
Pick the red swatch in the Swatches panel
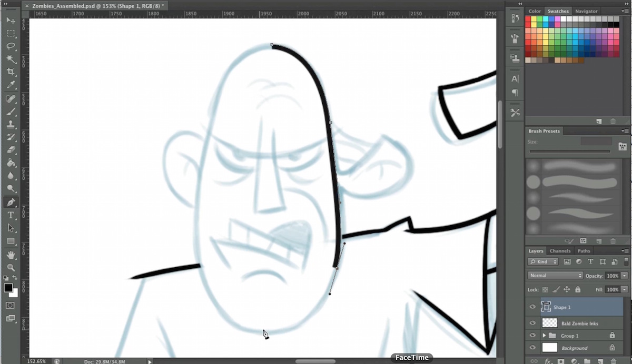pyautogui.click(x=528, y=18)
